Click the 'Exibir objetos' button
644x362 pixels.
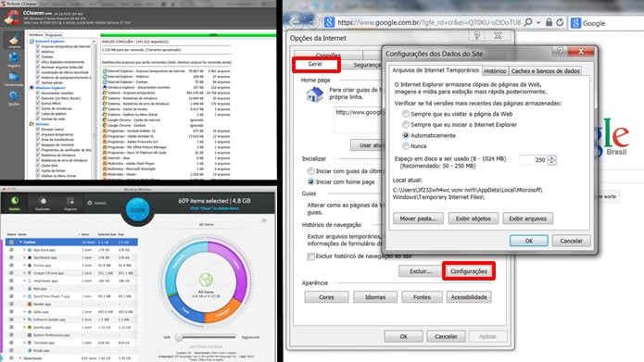point(474,218)
